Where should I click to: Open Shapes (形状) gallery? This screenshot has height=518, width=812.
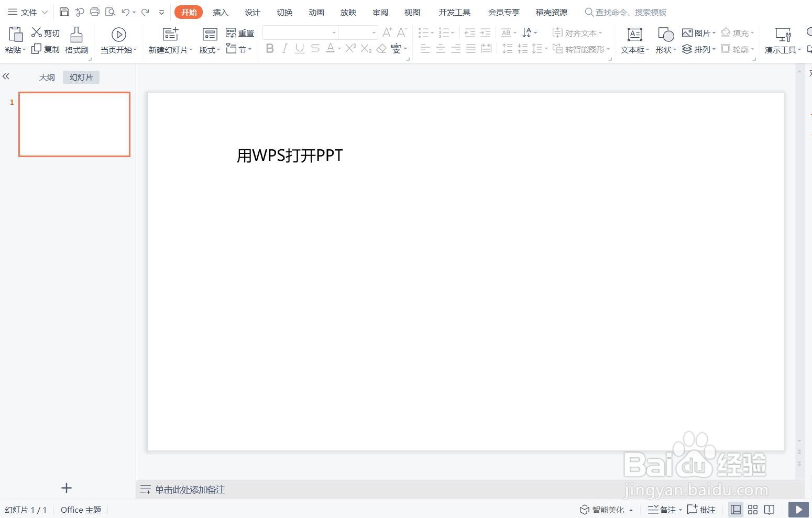(x=666, y=41)
